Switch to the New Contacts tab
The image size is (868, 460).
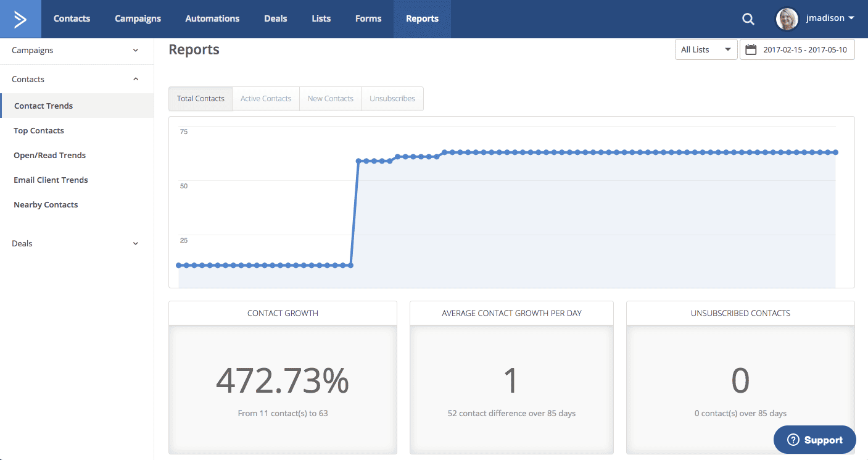point(330,98)
